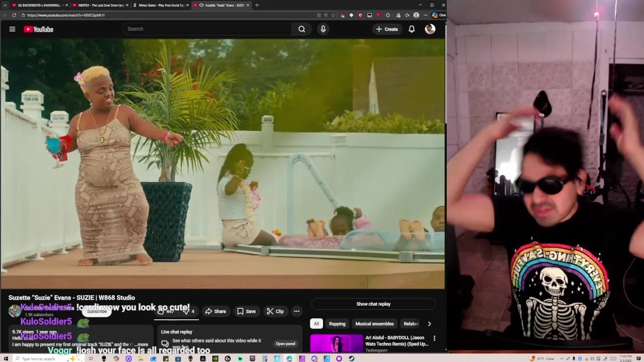Save the video to a playlist
This screenshot has height=362, width=644.
click(247, 311)
